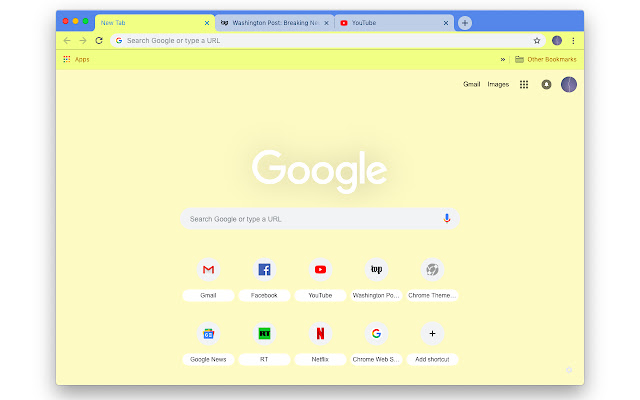Select the New Tab tab
This screenshot has height=400, width=640.
[155, 23]
